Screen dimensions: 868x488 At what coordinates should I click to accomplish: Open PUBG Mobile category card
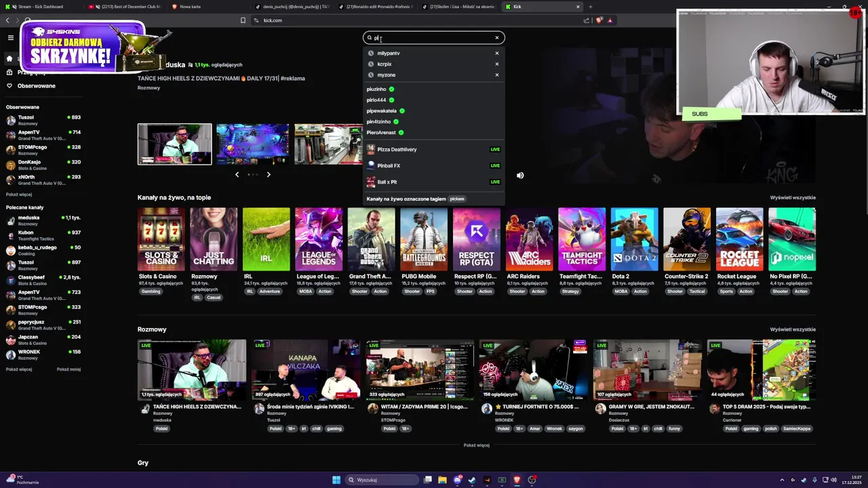pyautogui.click(x=424, y=239)
